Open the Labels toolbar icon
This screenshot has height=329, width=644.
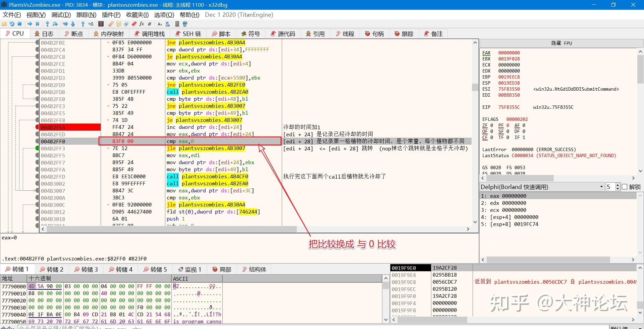[126, 24]
